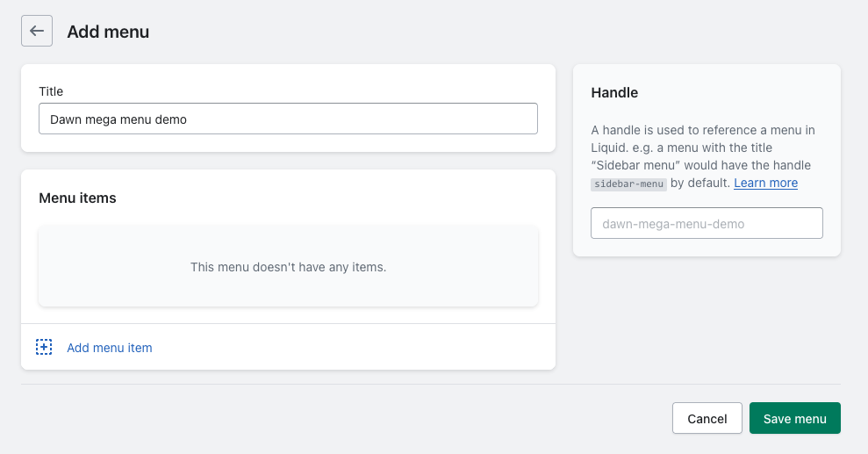Click the sidebar-menu code snippet
This screenshot has width=868, height=454.
point(629,184)
